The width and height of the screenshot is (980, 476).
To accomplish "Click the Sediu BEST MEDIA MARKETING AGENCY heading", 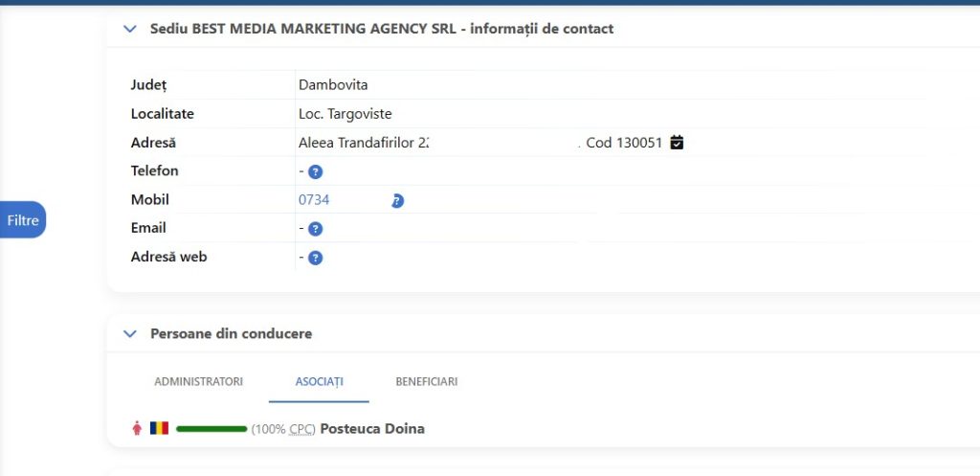I will (381, 29).
